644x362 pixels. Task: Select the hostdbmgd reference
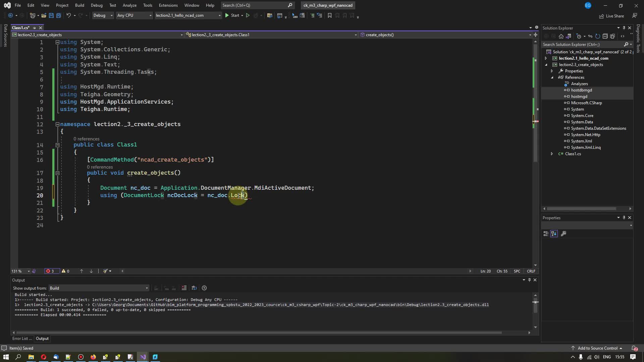coord(581,90)
